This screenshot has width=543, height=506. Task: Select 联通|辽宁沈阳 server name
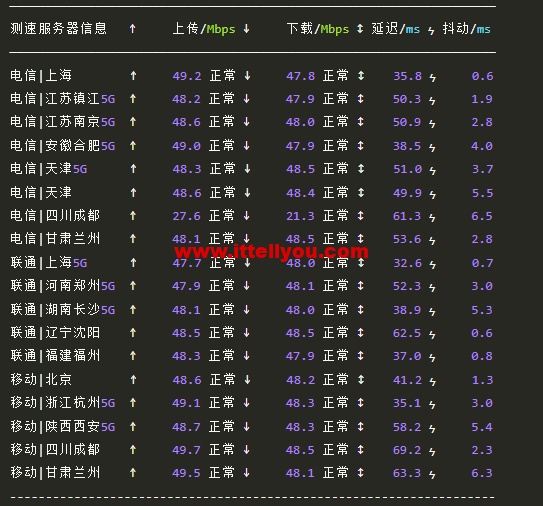[x=55, y=333]
